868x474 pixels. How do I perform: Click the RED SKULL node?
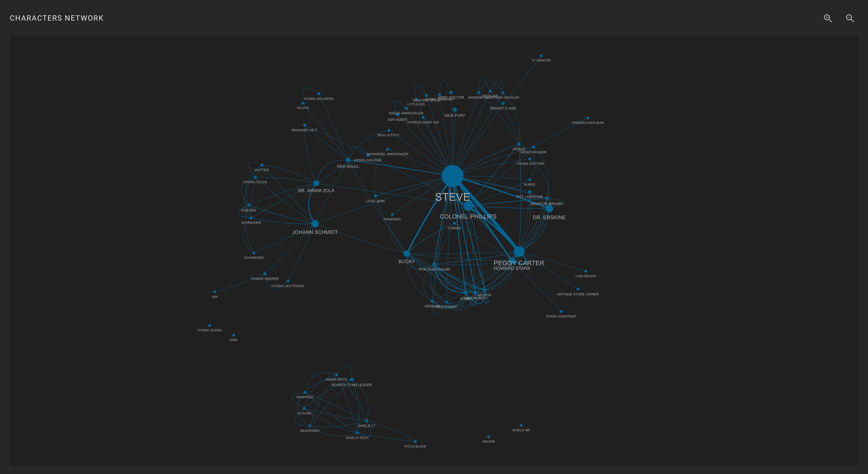(x=348, y=160)
